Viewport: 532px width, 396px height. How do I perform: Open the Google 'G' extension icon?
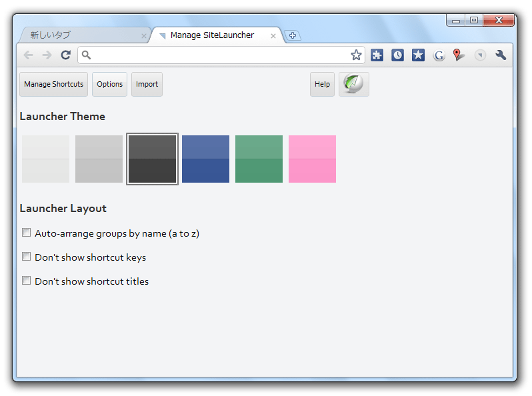pyautogui.click(x=439, y=55)
